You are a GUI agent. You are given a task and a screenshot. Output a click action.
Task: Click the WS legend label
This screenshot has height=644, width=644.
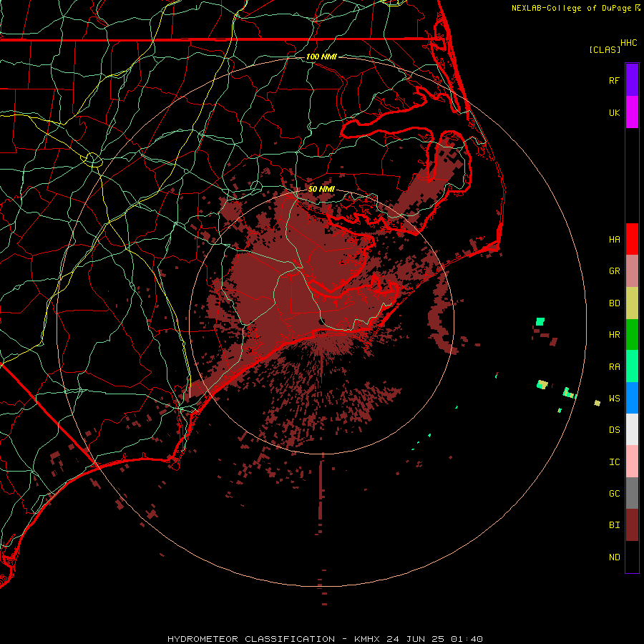pyautogui.click(x=614, y=399)
